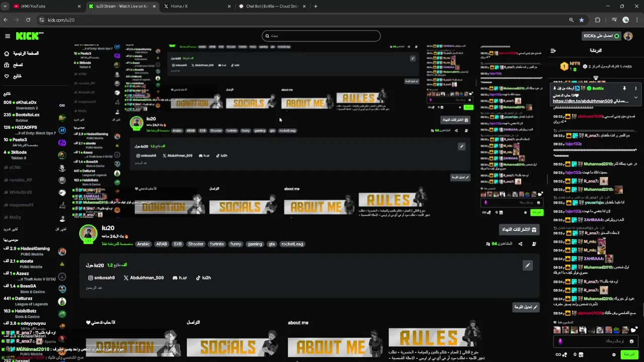
Task: Click the chat message input field
Action: pos(596,341)
